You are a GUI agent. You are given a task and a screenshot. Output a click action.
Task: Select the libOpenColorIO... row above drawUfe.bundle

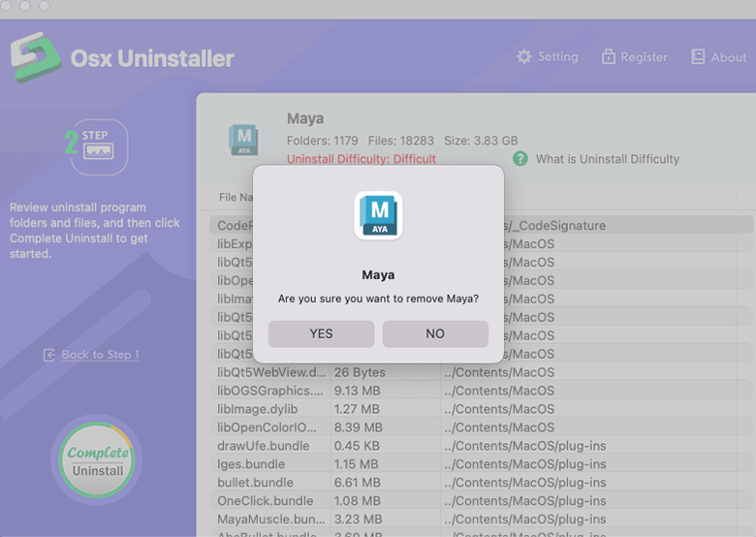pyautogui.click(x=481, y=427)
